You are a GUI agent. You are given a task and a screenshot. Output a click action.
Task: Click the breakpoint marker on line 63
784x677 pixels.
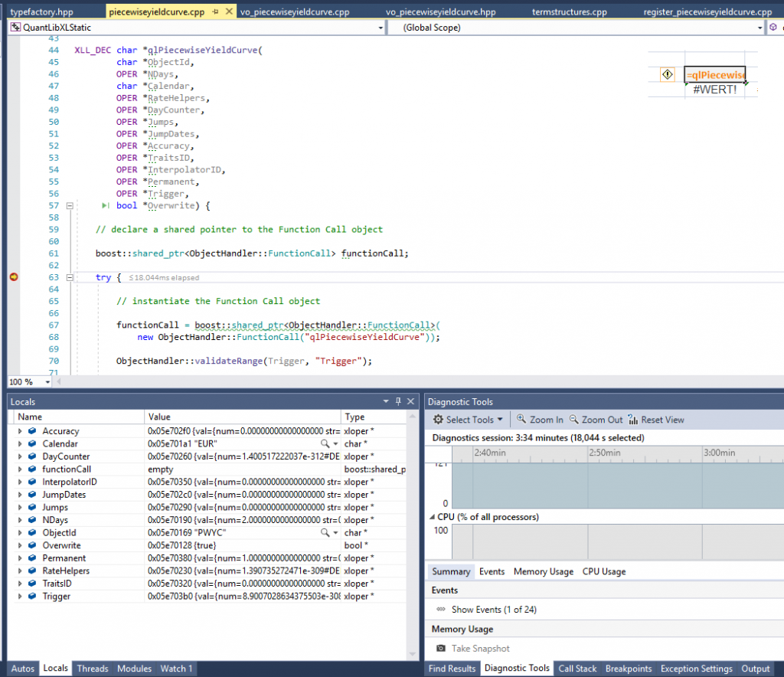pos(13,277)
